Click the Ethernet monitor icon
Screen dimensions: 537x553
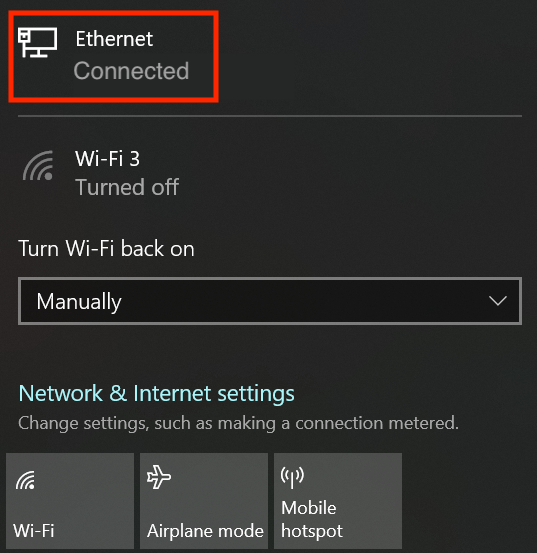pos(38,42)
